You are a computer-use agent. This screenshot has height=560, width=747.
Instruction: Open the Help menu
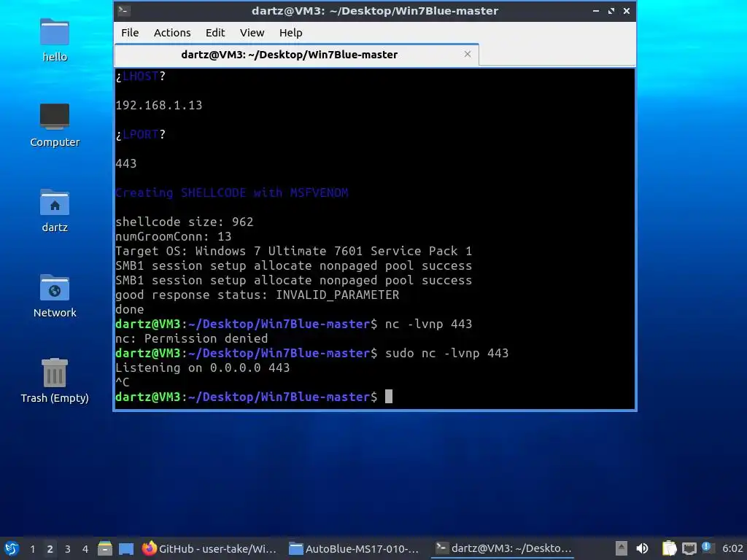tap(290, 33)
